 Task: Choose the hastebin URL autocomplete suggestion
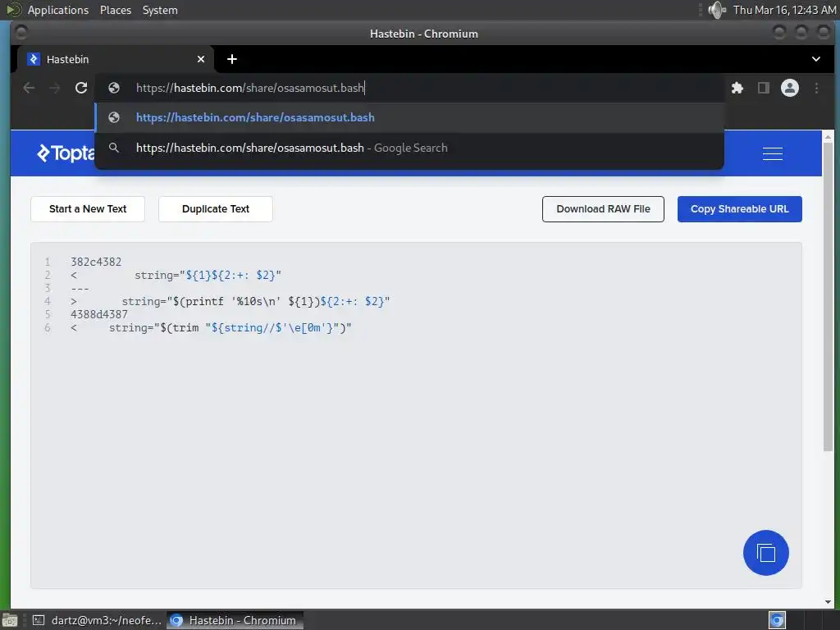click(x=409, y=117)
